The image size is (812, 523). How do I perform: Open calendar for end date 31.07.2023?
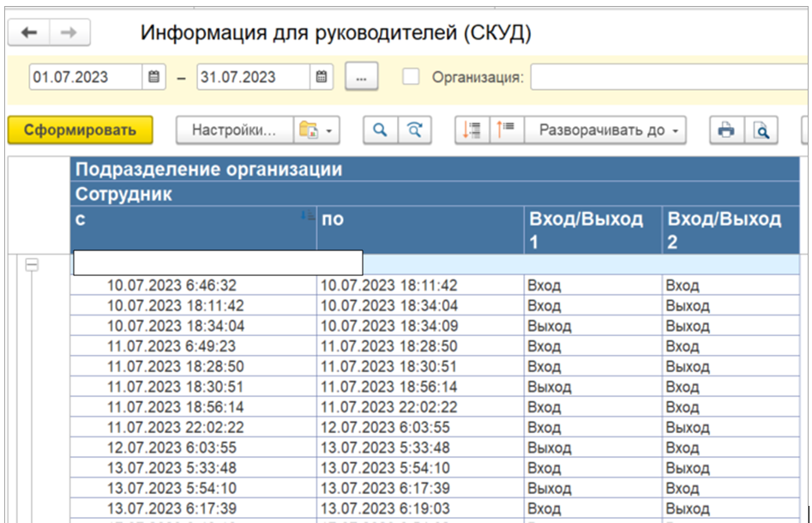[321, 76]
